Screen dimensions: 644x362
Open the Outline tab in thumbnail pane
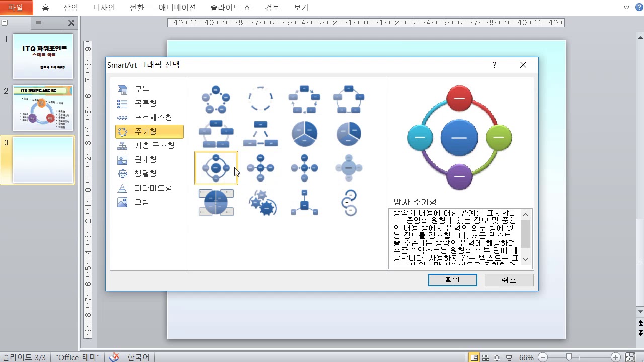(x=38, y=23)
